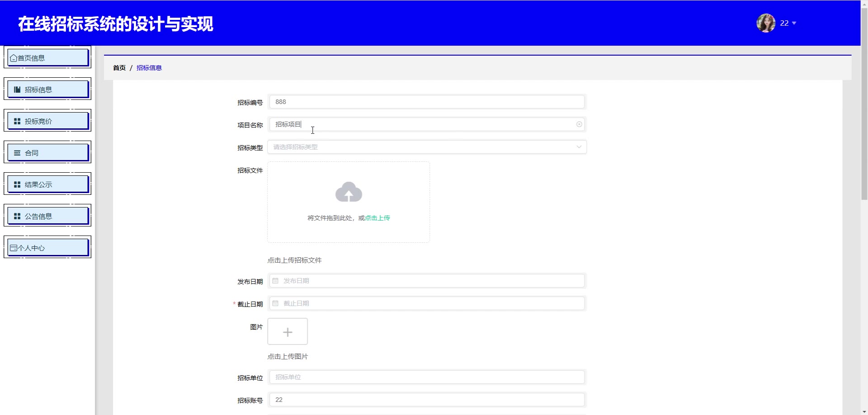The width and height of the screenshot is (868, 415).
Task: Click the 招标信息 breadcrumb link
Action: tap(149, 68)
